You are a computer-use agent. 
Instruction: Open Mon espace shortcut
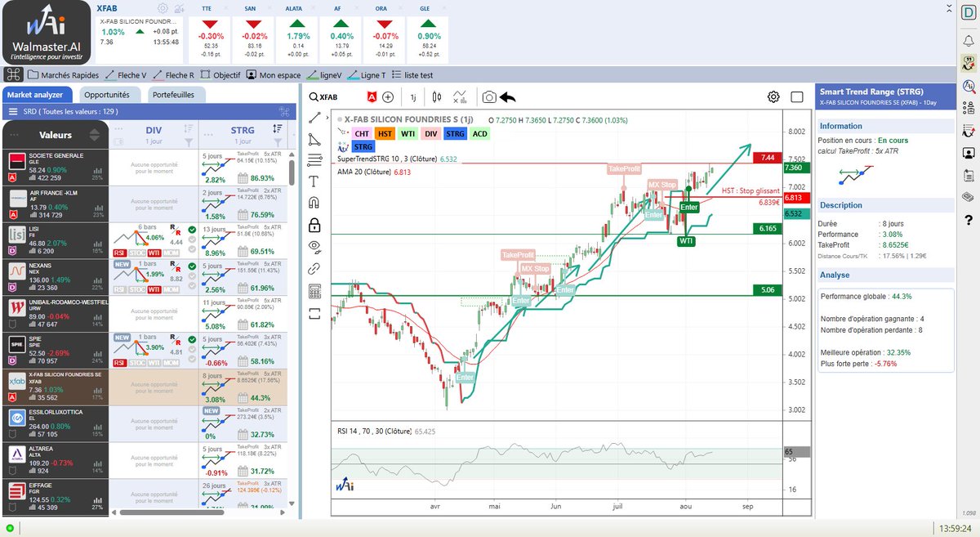[274, 74]
